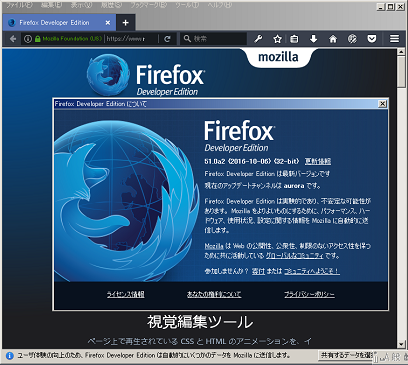408x365 pixels.
Task: Open ブックマーク menu
Action: pyautogui.click(x=149, y=5)
